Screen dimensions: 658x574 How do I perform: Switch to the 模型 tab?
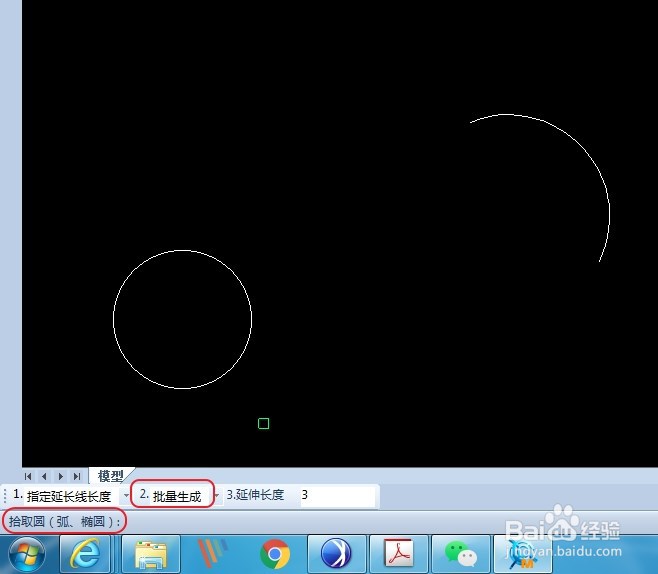[x=110, y=476]
